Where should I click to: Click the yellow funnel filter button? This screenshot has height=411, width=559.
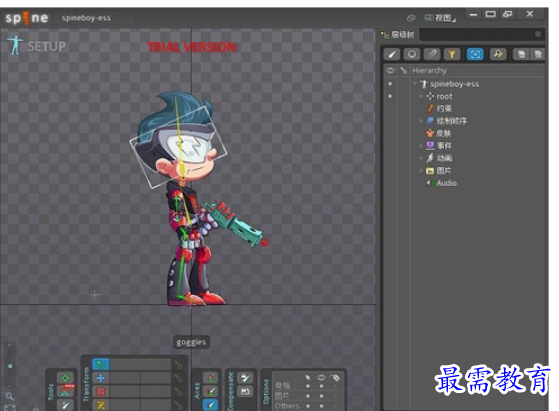pos(452,54)
